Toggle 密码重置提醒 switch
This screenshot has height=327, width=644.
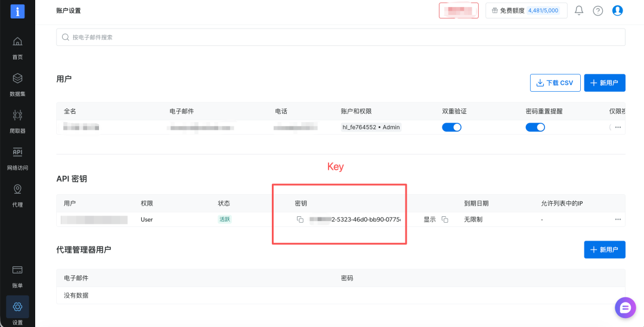535,127
